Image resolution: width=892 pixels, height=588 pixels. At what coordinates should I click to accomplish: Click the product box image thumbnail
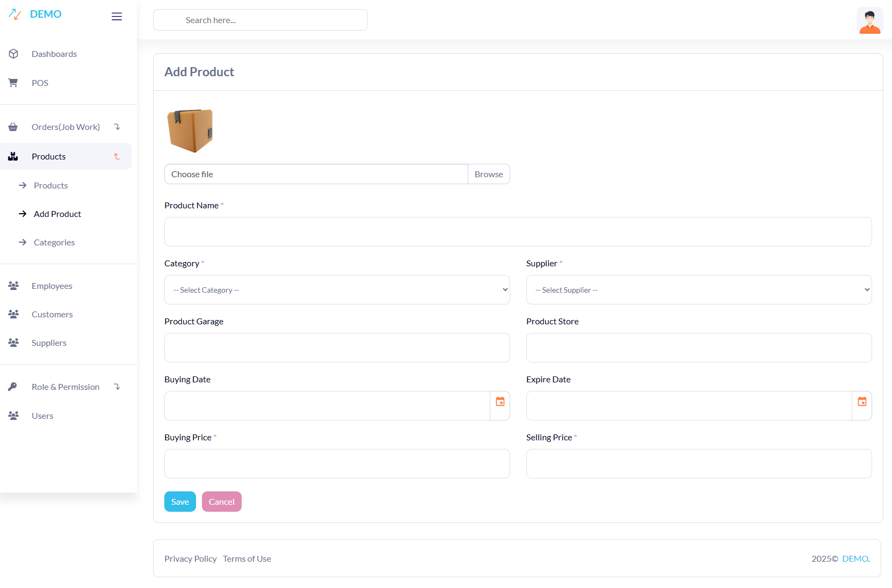click(190, 130)
